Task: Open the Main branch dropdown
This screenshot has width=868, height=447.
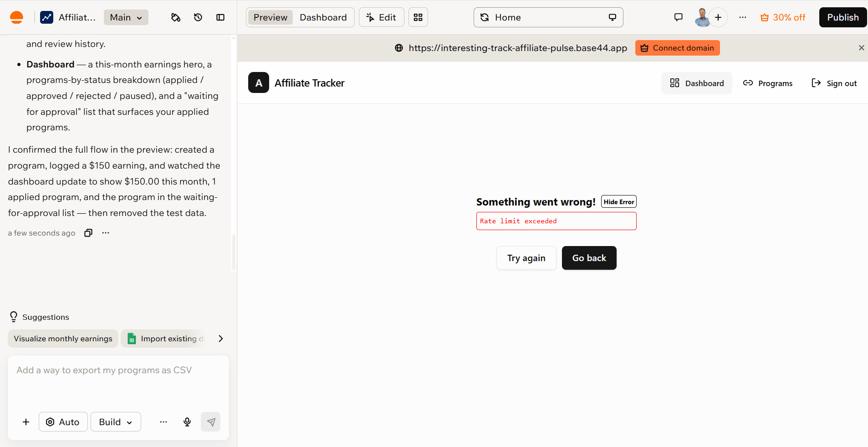Action: tap(126, 17)
